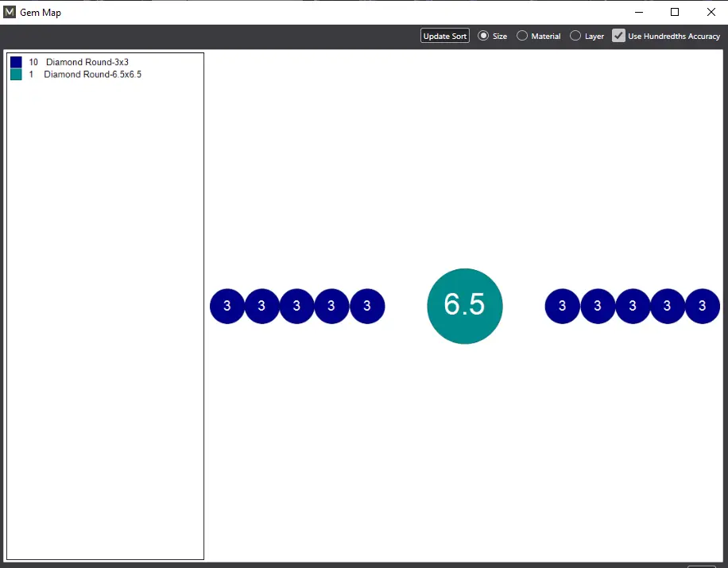Click the middle gem in the right group of five
Screen dimensions: 728x568
[x=633, y=306]
